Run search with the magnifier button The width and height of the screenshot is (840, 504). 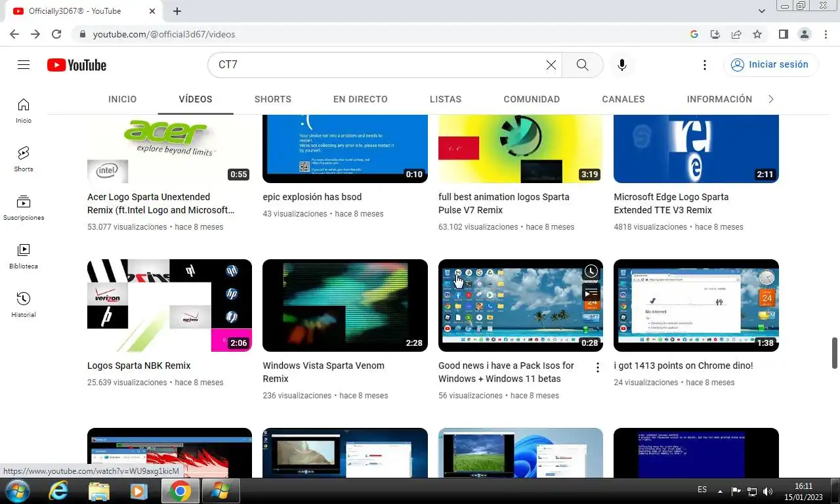pyautogui.click(x=582, y=65)
